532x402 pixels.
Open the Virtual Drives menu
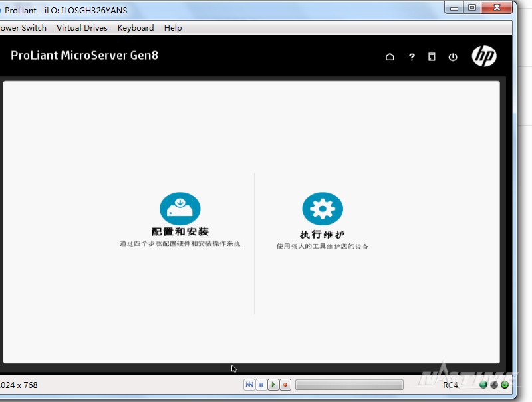[x=82, y=28]
